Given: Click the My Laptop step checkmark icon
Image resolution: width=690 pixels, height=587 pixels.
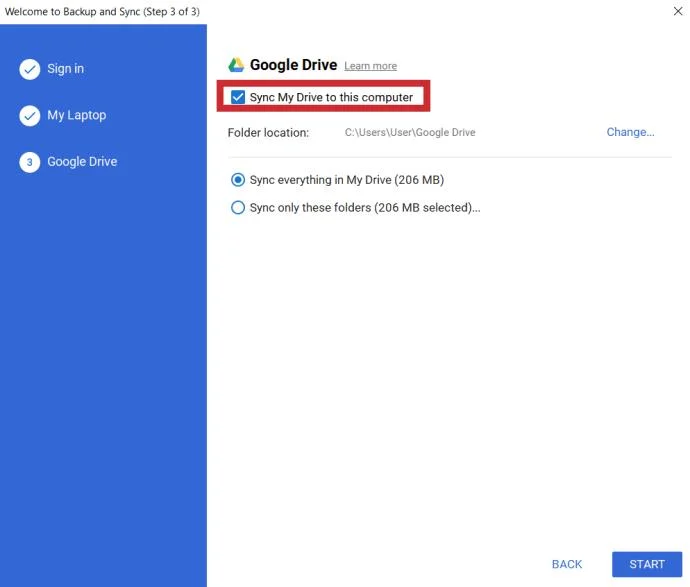Looking at the screenshot, I should (x=29, y=116).
